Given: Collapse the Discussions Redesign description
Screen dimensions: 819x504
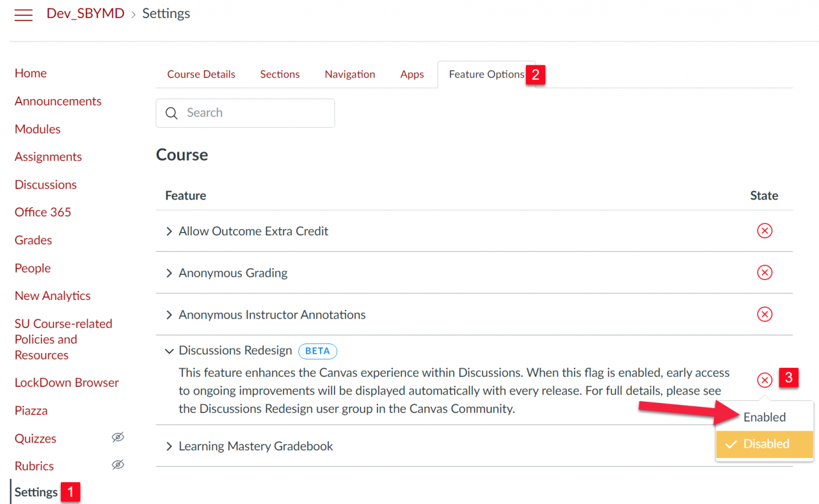Looking at the screenshot, I should [x=169, y=350].
